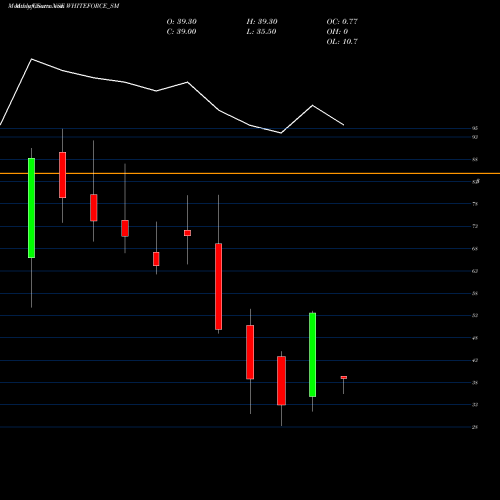
Task: Click the 52 price axis label
Action: pyautogui.click(x=475, y=315)
